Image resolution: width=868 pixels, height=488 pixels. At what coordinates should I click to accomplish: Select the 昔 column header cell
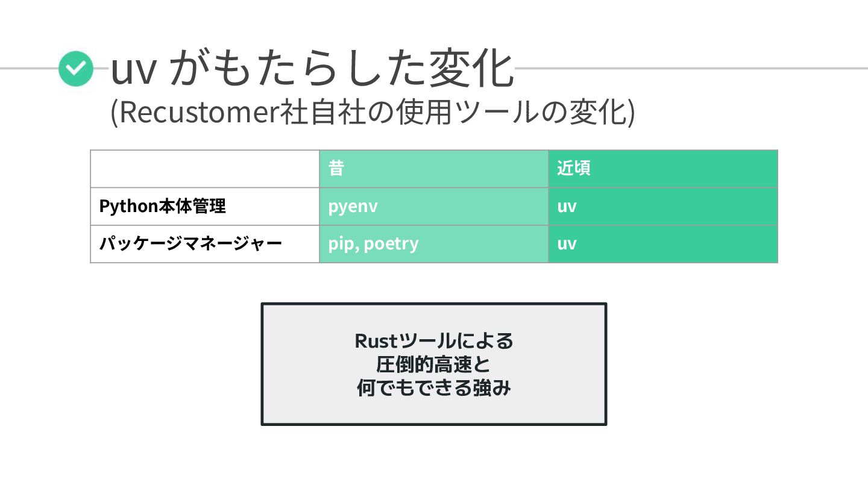[x=434, y=169]
